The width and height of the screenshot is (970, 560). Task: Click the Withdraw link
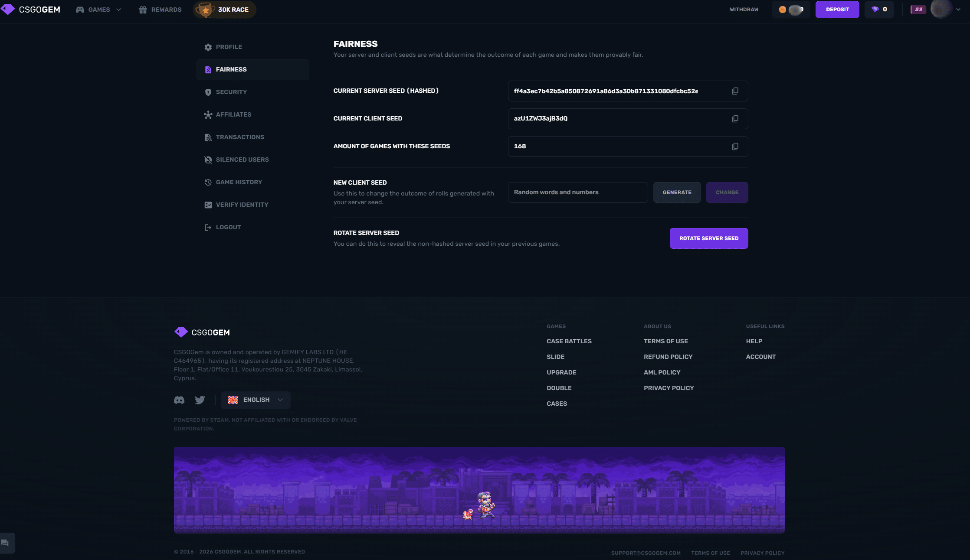[744, 10]
